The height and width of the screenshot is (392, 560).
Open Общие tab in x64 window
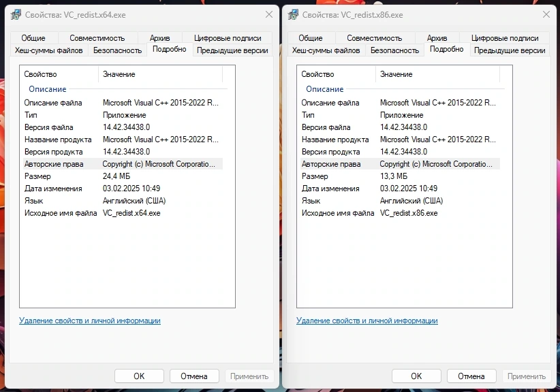tap(33, 38)
